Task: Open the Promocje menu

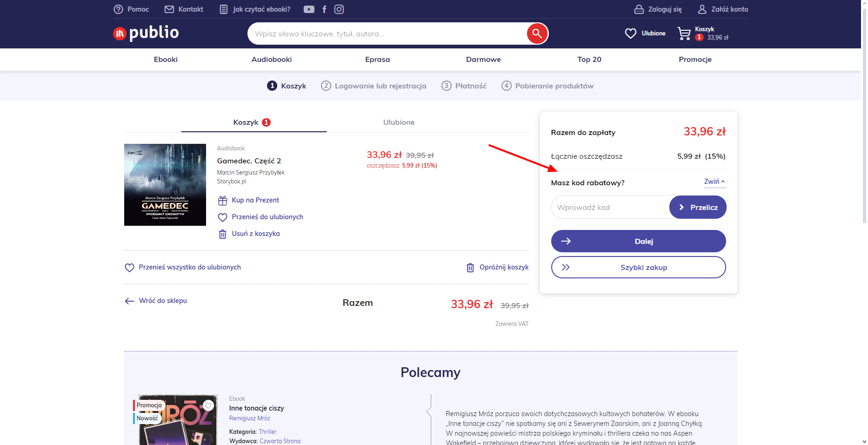Action: point(695,60)
